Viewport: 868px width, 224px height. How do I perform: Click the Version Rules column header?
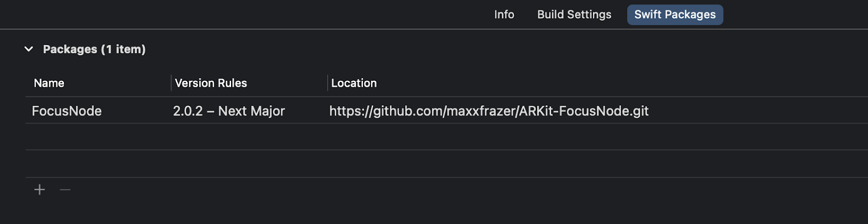pyautogui.click(x=211, y=83)
